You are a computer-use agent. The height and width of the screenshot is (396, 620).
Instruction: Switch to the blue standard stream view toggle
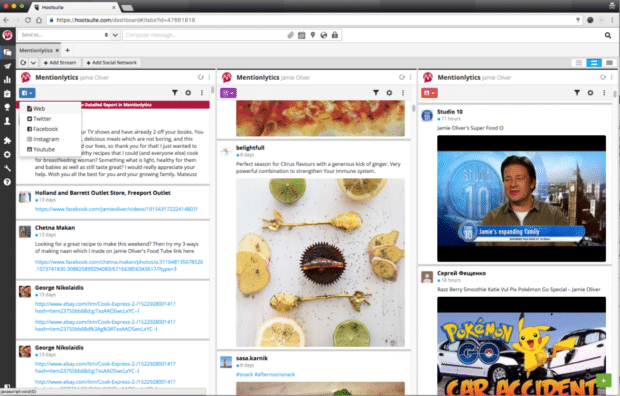(x=594, y=63)
